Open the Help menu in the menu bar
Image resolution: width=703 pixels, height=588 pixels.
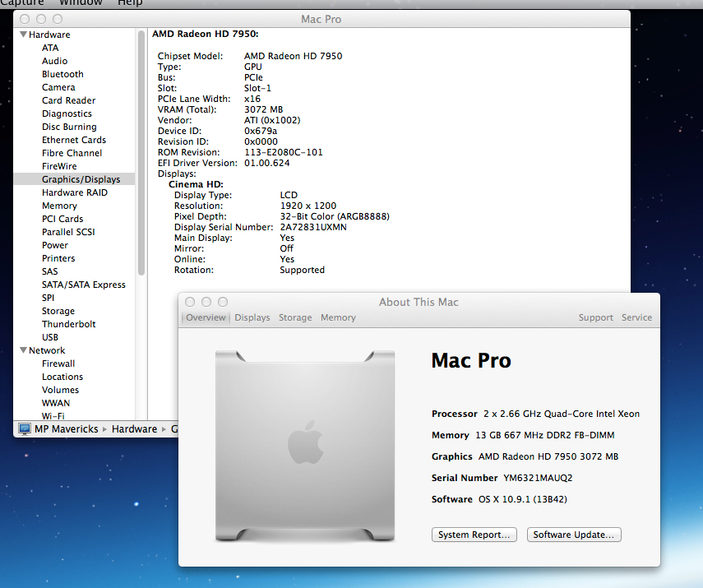pyautogui.click(x=130, y=2)
